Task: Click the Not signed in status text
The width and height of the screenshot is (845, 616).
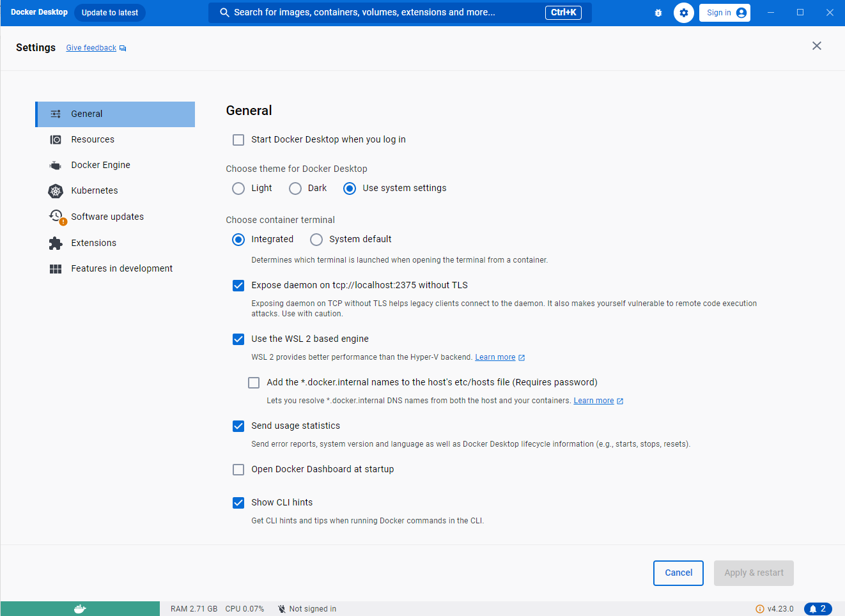Action: point(313,609)
